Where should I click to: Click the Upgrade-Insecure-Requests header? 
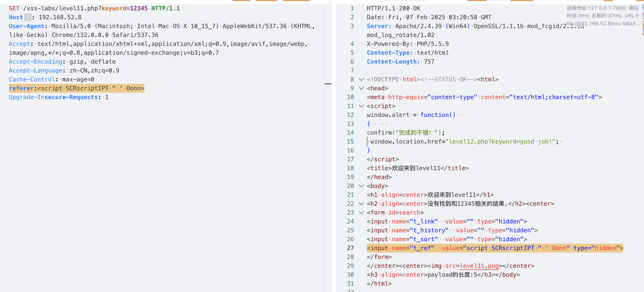(53, 97)
